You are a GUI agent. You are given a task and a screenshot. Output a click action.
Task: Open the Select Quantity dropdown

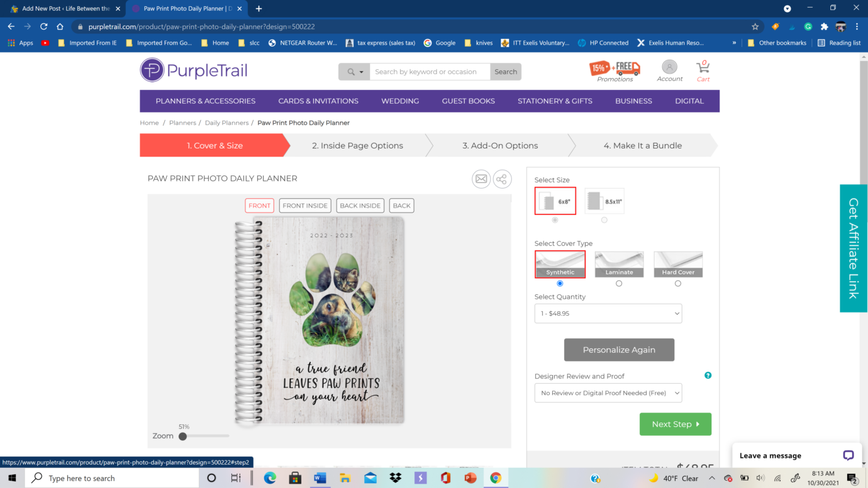point(608,313)
